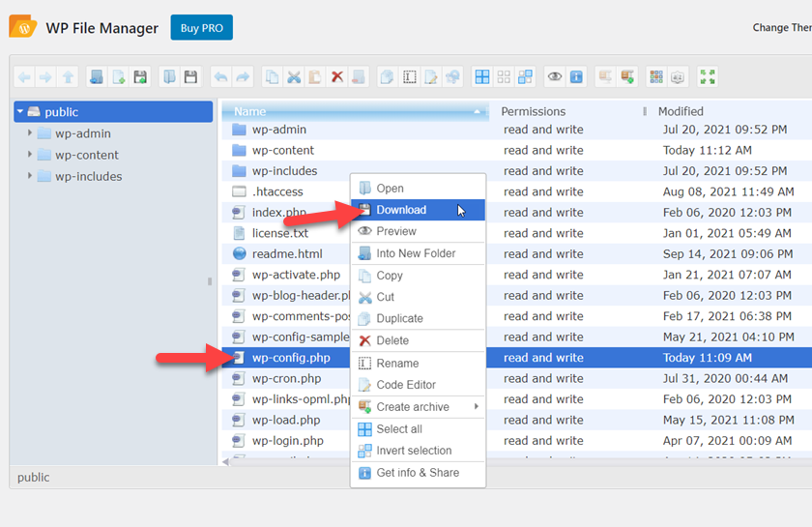Viewport: 812px width, 527px height.
Task: Click the Get info toolbar icon
Action: (x=576, y=77)
